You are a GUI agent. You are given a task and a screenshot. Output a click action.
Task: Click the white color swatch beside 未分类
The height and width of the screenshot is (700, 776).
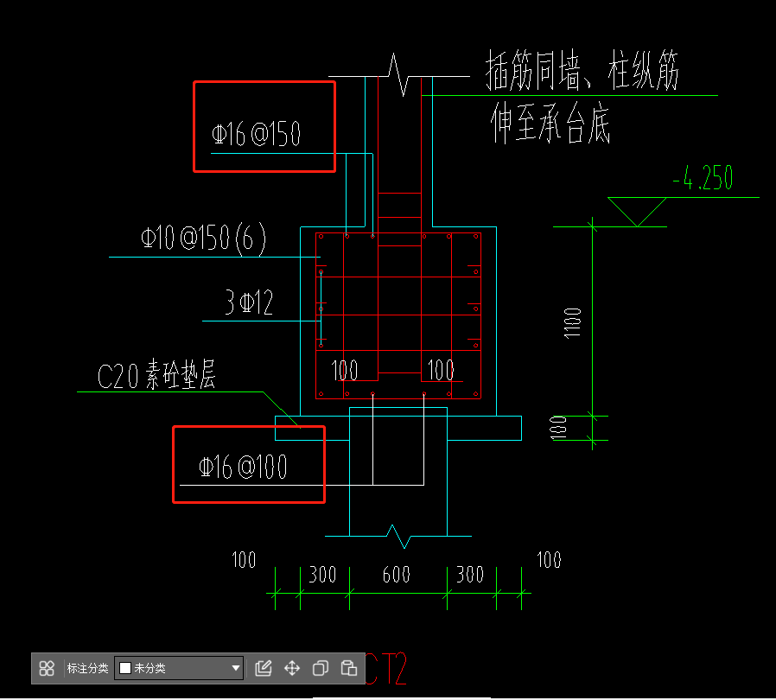[125, 668]
